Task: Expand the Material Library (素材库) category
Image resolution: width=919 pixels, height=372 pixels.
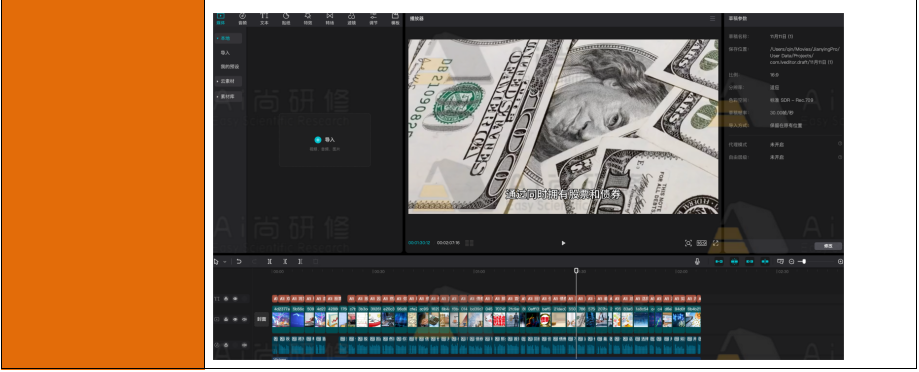Action: (x=228, y=97)
